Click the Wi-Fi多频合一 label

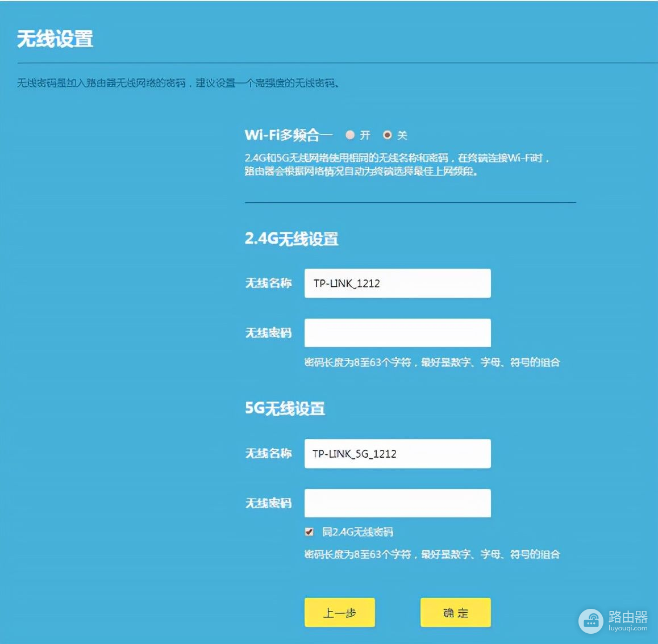click(x=289, y=135)
